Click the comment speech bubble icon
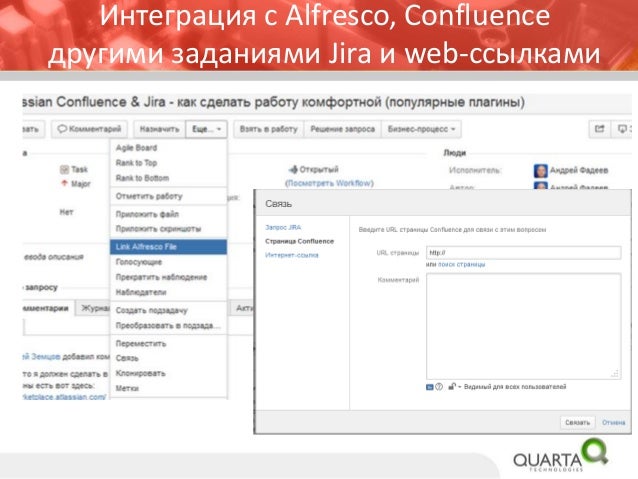 (62, 129)
